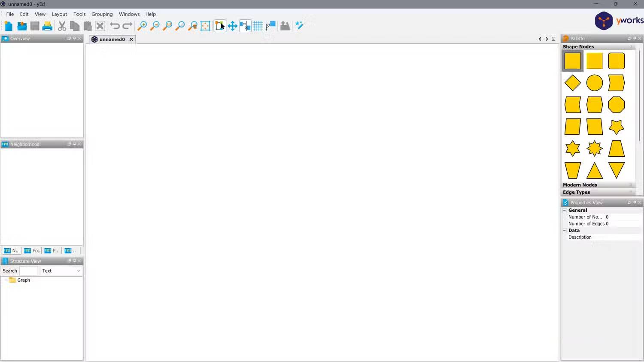Toggle the grid display button
644x362 pixels.
point(258,26)
